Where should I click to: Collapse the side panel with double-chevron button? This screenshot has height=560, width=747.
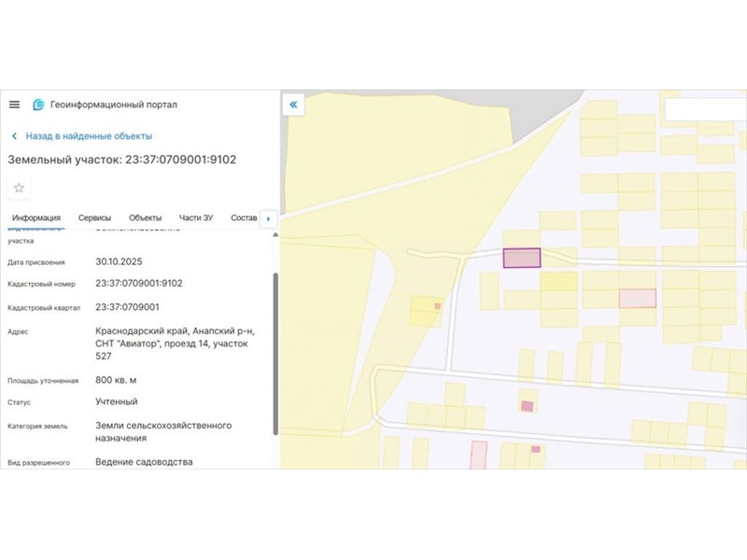(293, 105)
